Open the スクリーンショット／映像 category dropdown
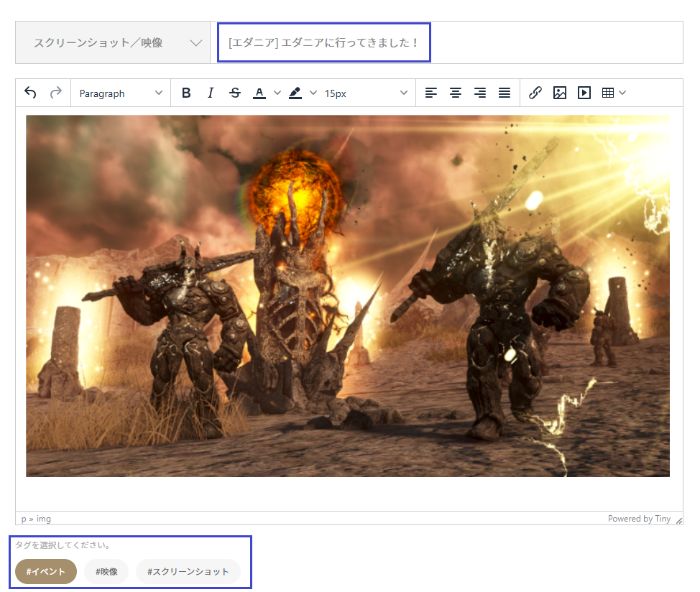The height and width of the screenshot is (592, 700). [x=113, y=42]
